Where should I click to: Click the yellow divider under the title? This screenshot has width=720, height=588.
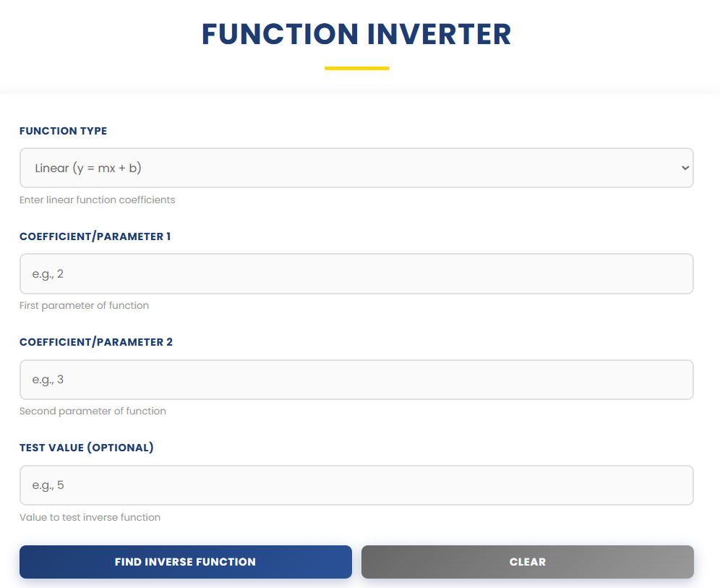356,68
